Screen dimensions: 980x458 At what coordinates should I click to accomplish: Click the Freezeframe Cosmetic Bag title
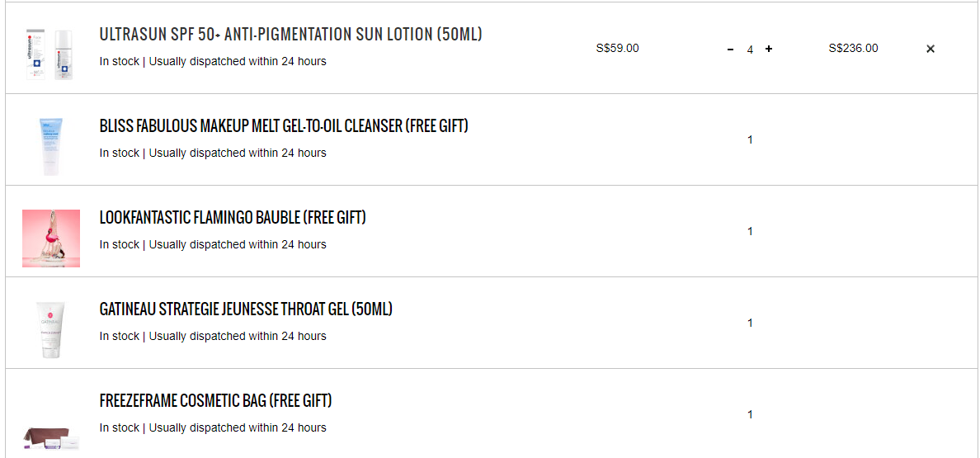point(215,401)
